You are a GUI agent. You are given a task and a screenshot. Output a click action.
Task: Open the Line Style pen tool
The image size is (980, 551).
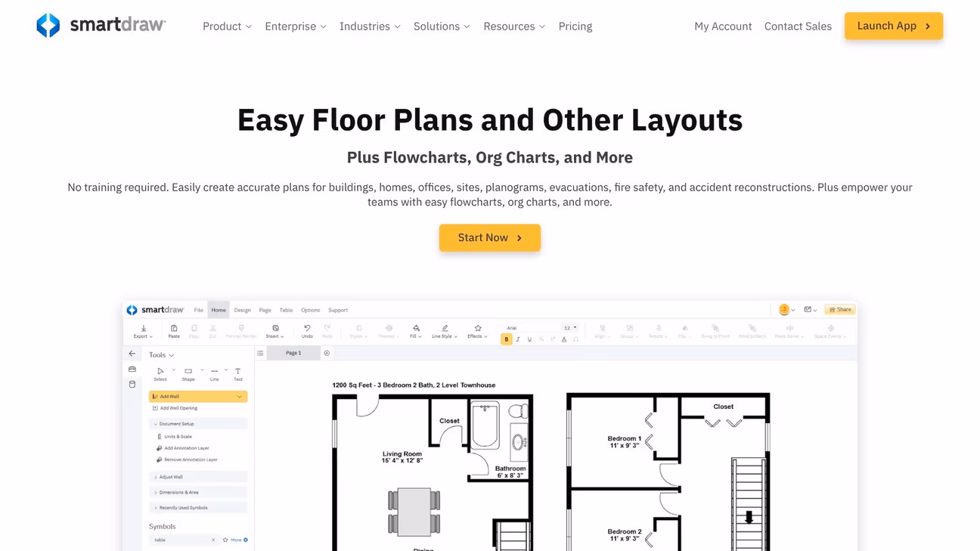pos(445,331)
